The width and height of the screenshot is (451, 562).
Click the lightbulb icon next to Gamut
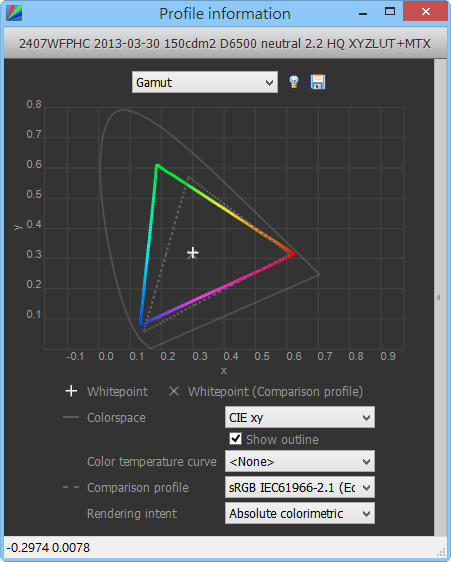click(294, 82)
